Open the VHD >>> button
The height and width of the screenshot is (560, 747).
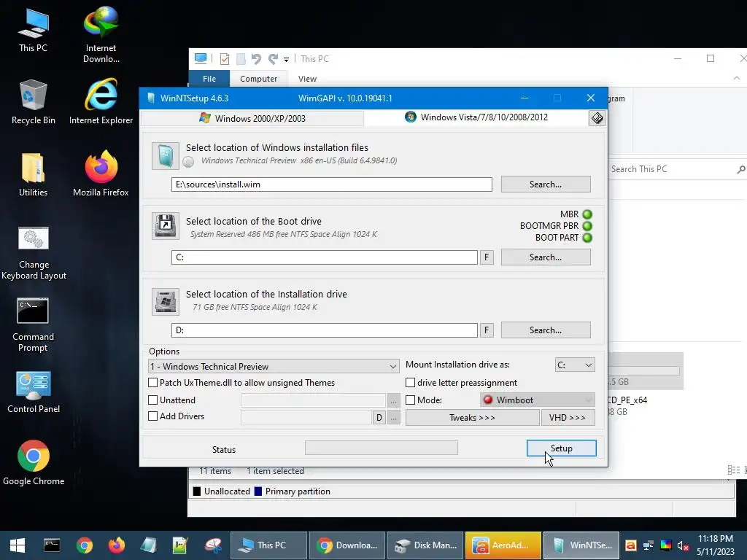click(568, 418)
